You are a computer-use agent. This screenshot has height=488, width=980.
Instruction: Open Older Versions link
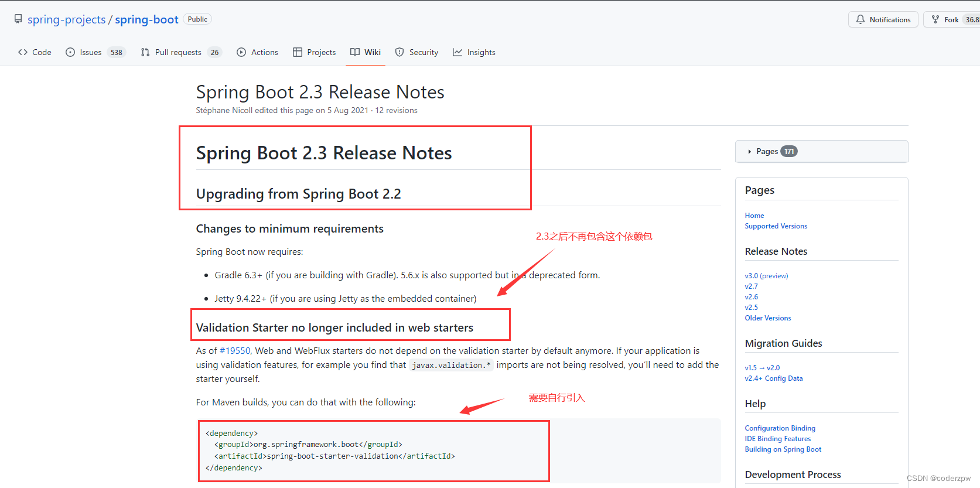[x=768, y=318]
